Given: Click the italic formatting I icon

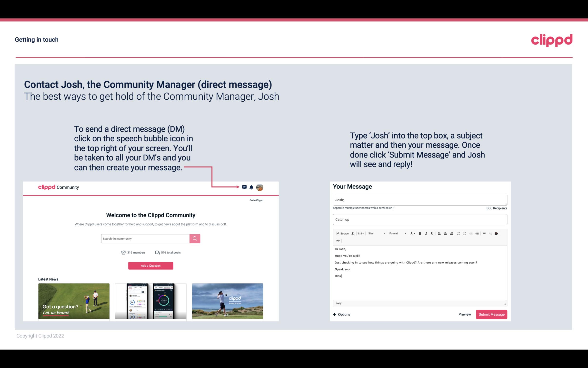Looking at the screenshot, I should [425, 234].
